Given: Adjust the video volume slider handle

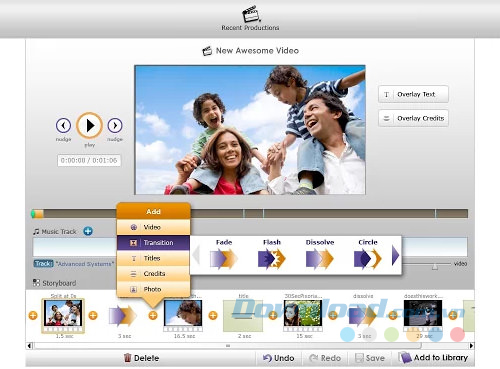Looking at the screenshot, I should tap(435, 266).
